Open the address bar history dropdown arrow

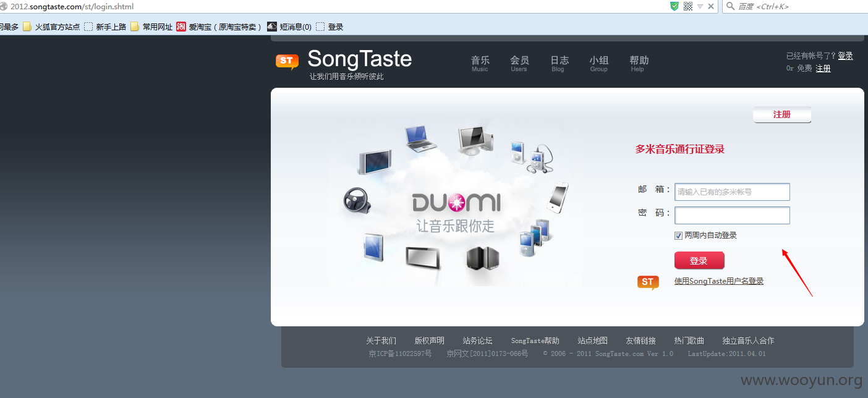(700, 6)
